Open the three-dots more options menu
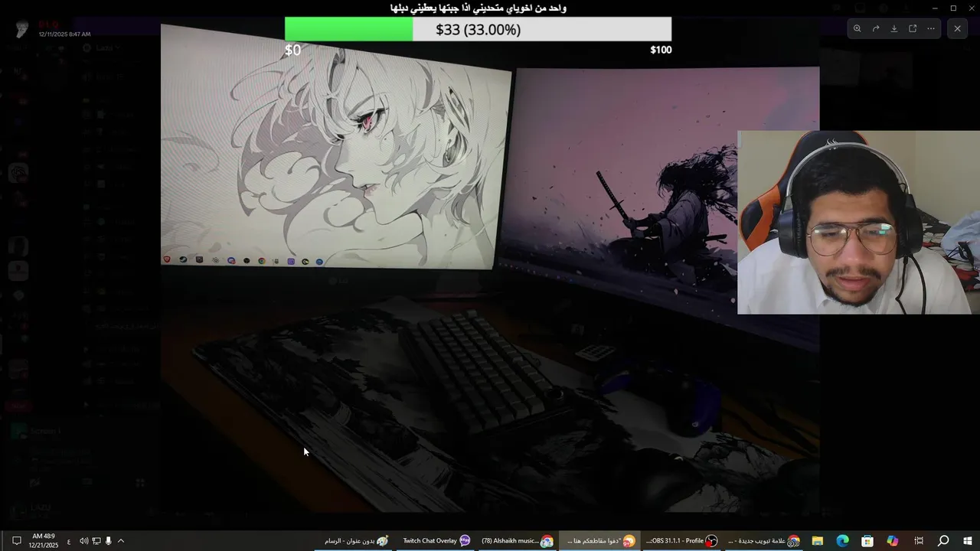 pyautogui.click(x=931, y=28)
